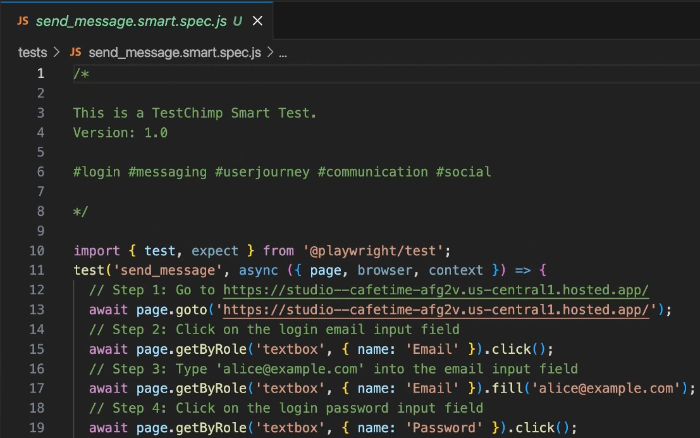700x438 pixels.
Task: Click the untracked 'U' status badge on the tab
Action: [x=237, y=21]
